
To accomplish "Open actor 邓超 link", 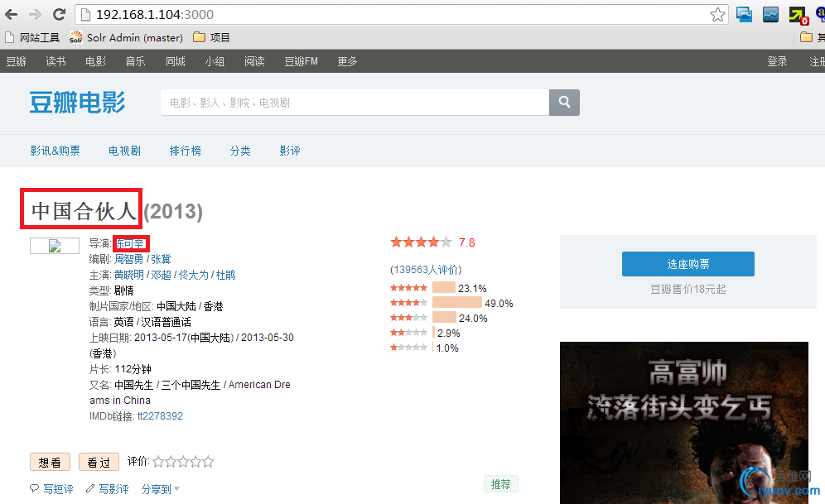I will tap(161, 275).
